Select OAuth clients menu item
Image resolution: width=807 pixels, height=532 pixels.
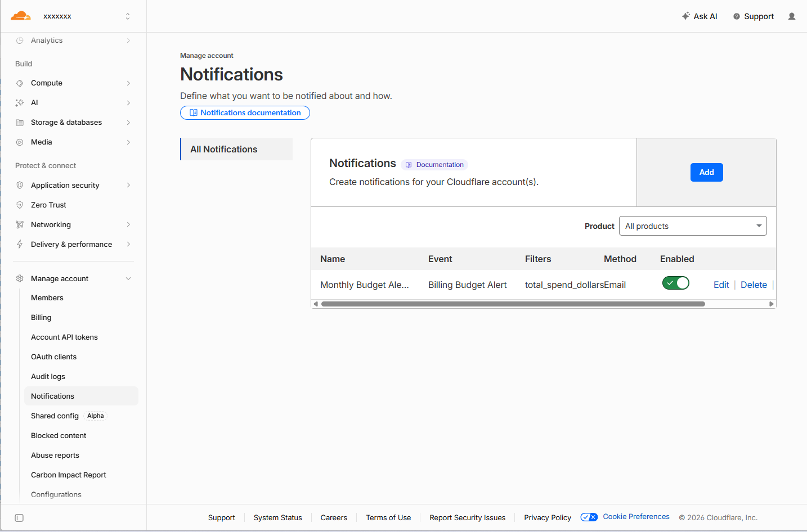[53, 357]
